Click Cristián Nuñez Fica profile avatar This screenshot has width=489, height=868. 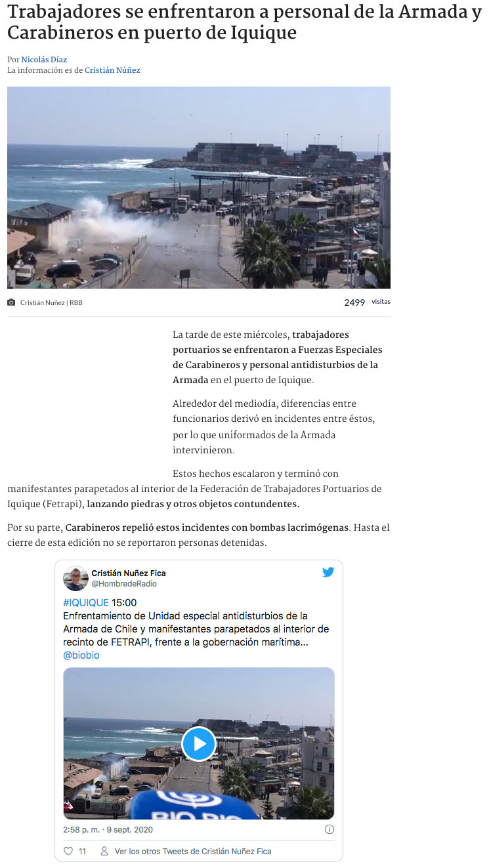click(x=75, y=579)
